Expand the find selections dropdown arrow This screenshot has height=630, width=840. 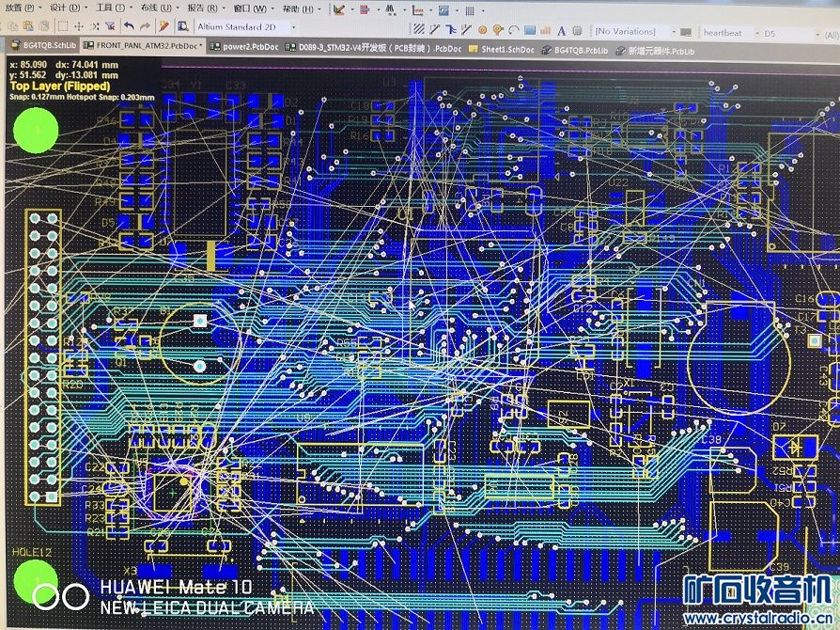404,10
